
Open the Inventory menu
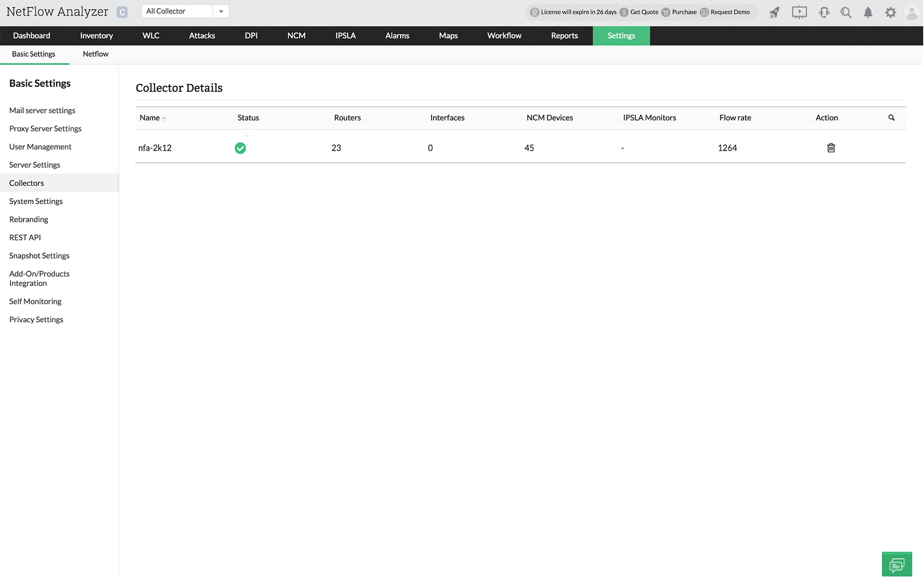96,36
